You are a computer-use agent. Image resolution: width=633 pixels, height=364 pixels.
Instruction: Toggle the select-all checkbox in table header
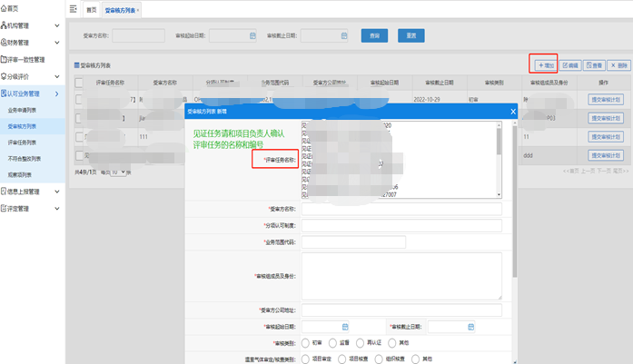point(79,83)
